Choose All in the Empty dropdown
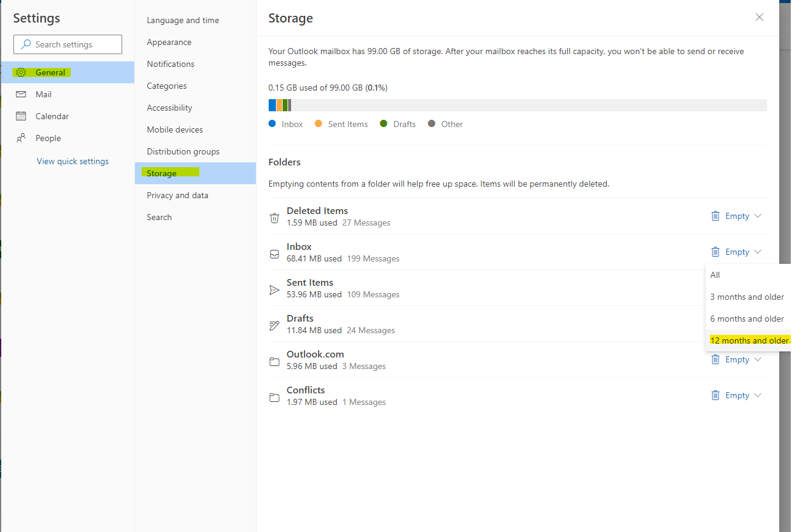 point(748,275)
